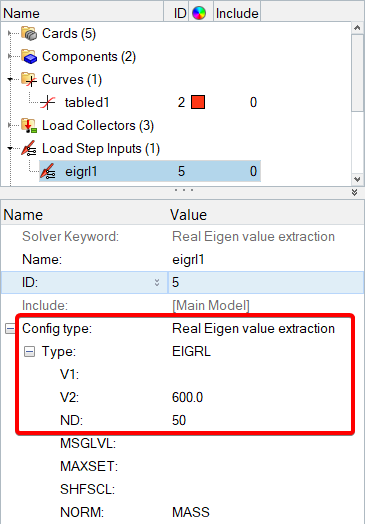The width and height of the screenshot is (365, 524).
Task: Click the [Main Model] include value
Action: pos(211,305)
